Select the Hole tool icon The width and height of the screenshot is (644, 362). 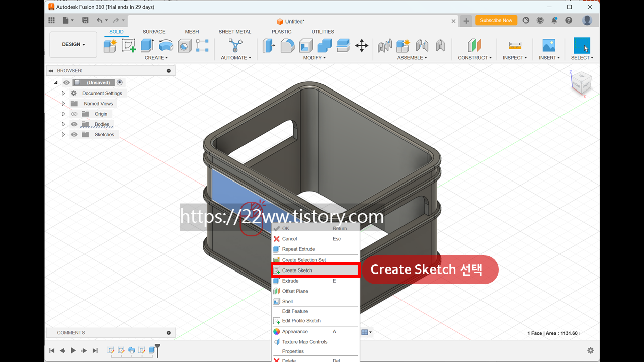[184, 46]
